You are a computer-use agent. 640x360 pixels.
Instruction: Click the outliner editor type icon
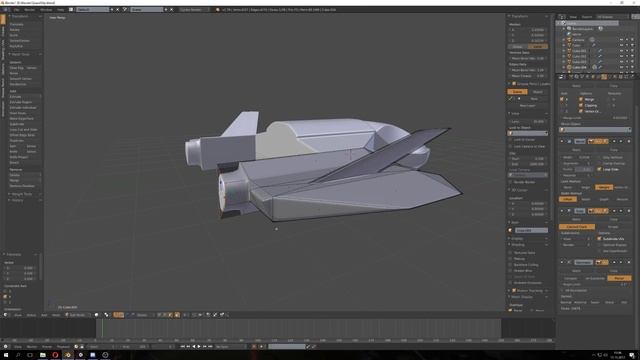[562, 17]
